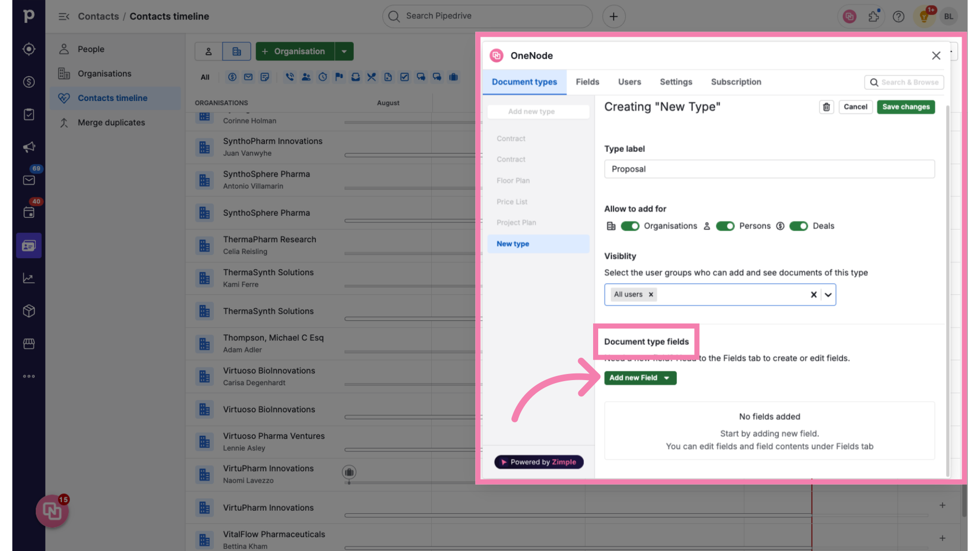
Task: Filter the timeline by deals dollar icon
Action: 232,77
